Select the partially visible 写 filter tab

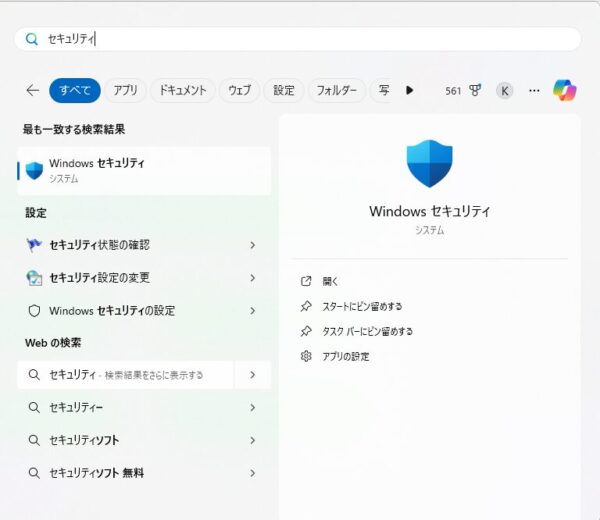(383, 91)
